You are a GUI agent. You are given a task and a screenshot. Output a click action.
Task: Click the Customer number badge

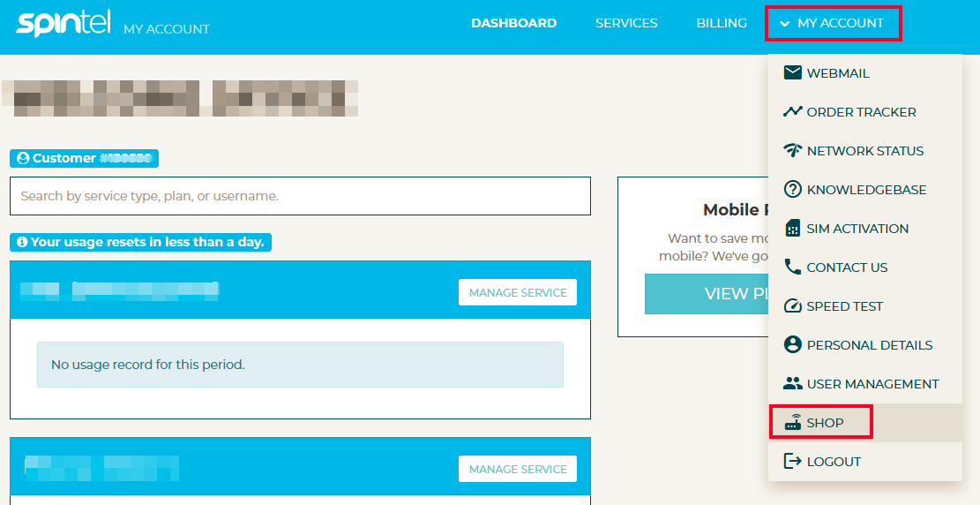click(x=85, y=158)
